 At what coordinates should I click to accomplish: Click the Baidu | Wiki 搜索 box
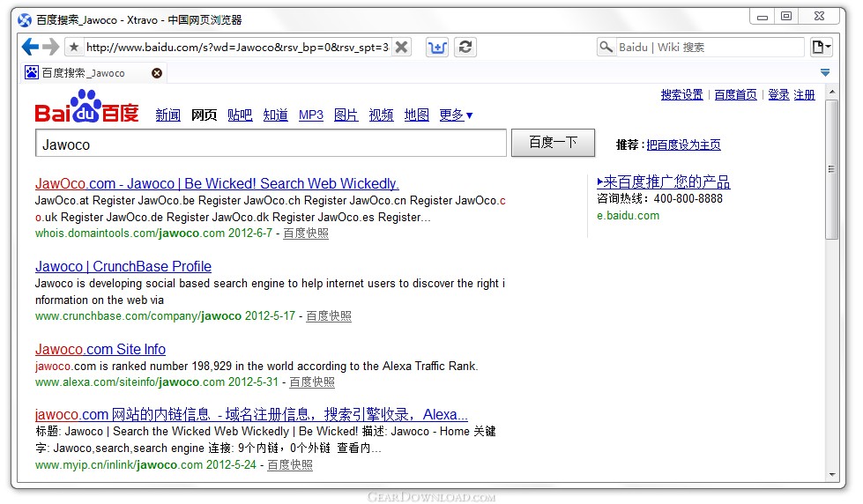[710, 48]
